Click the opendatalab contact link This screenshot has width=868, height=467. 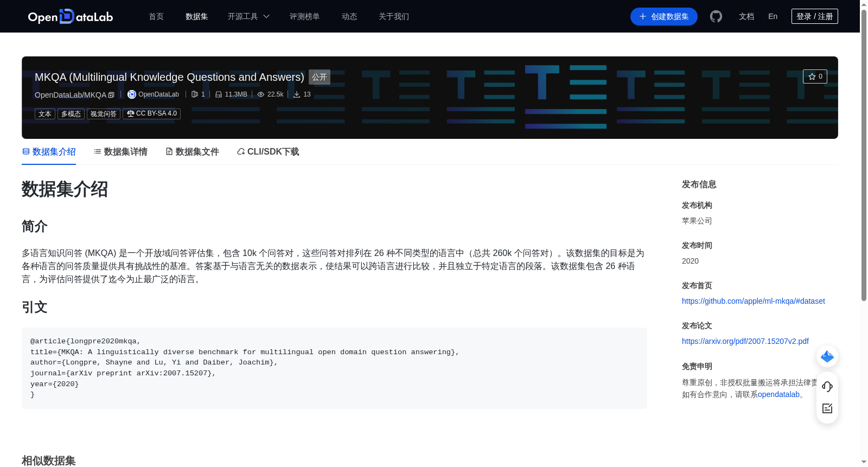click(x=778, y=394)
